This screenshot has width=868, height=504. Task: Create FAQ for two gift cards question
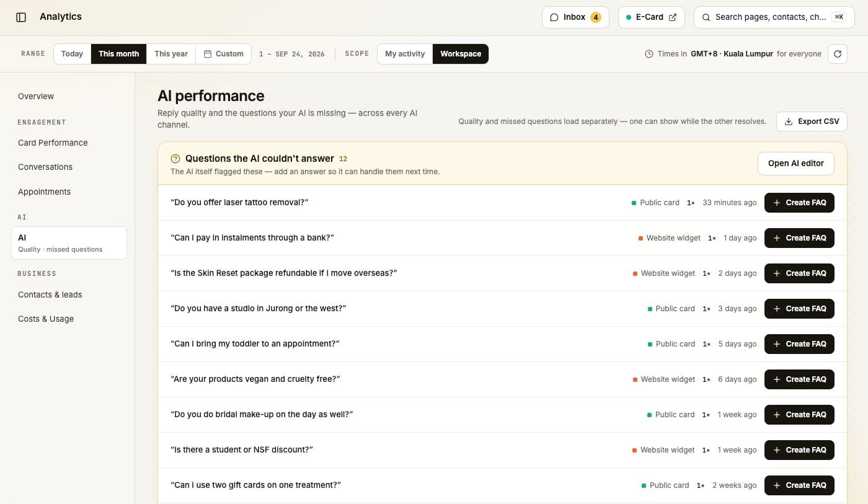pyautogui.click(x=799, y=485)
